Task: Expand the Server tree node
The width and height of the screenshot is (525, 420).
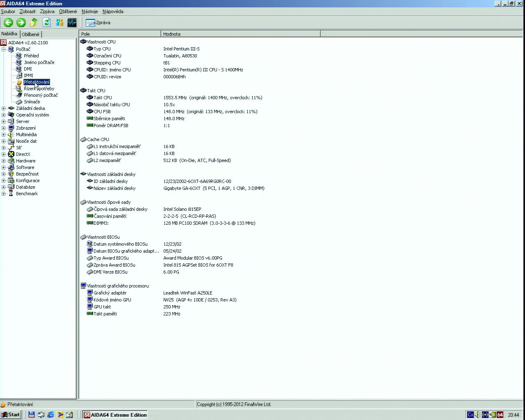Action: [4, 121]
